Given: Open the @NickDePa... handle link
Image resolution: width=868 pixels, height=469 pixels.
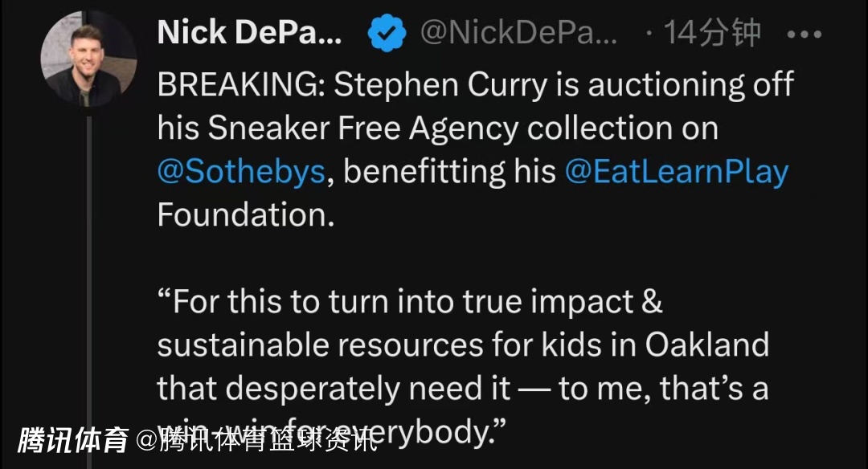Looking at the screenshot, I should [519, 33].
